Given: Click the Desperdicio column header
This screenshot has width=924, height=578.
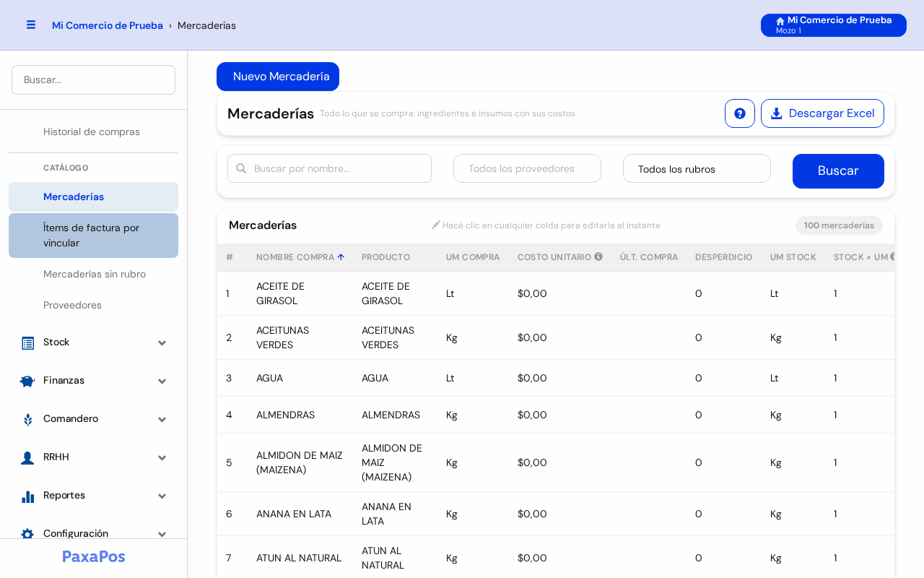Looking at the screenshot, I should [x=724, y=257].
